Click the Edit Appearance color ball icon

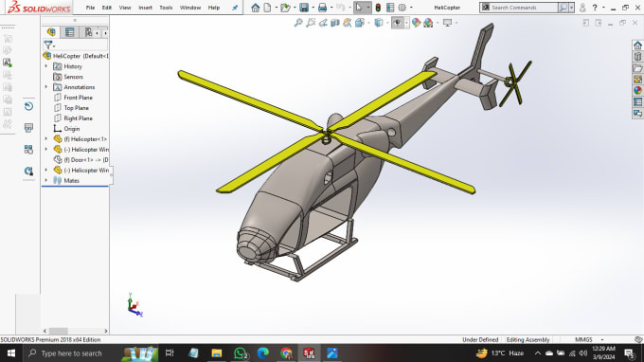(x=416, y=23)
